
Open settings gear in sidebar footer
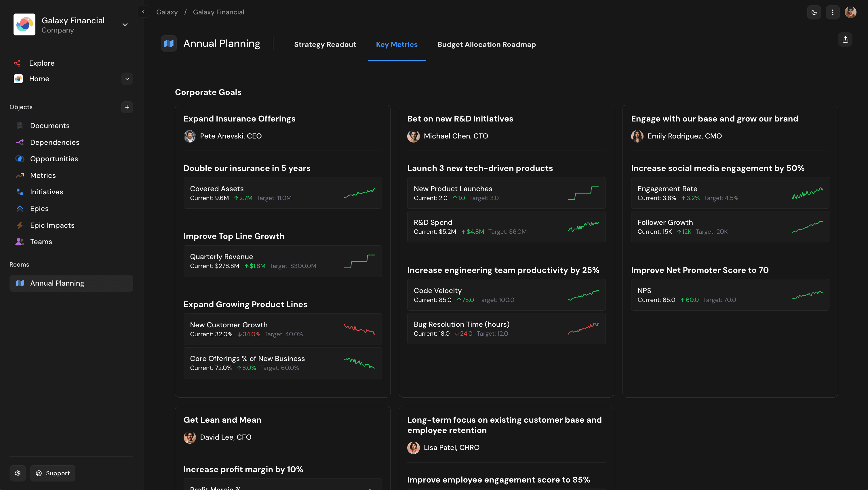point(18,473)
